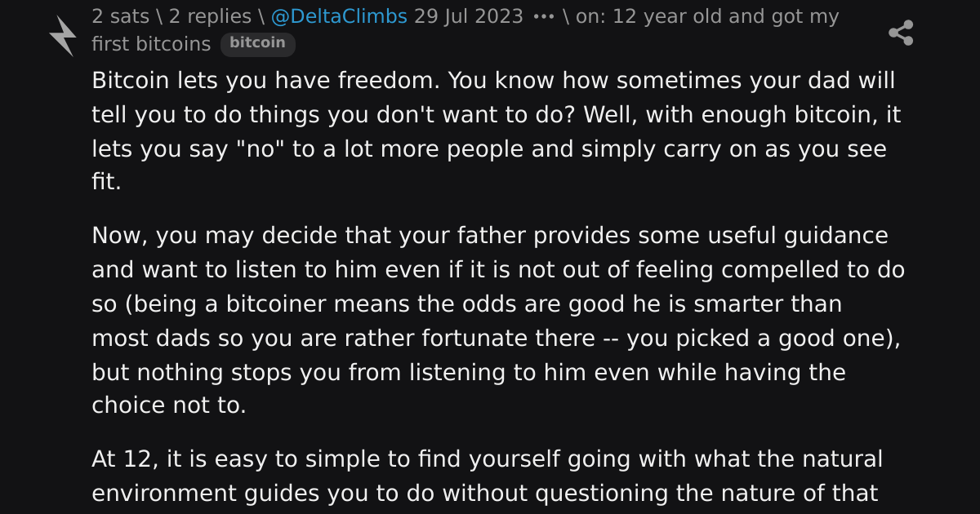Click the share icon for this comment
Screen dimensions: 980x514
pyautogui.click(x=900, y=33)
